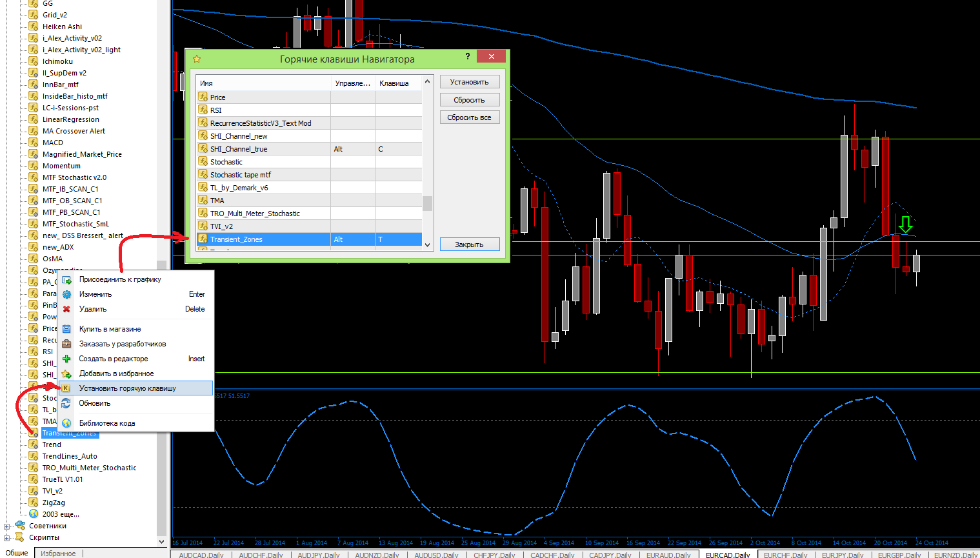The height and width of the screenshot is (558, 980).
Task: Click the Stochastic row icon in hotkeys list
Action: click(203, 162)
